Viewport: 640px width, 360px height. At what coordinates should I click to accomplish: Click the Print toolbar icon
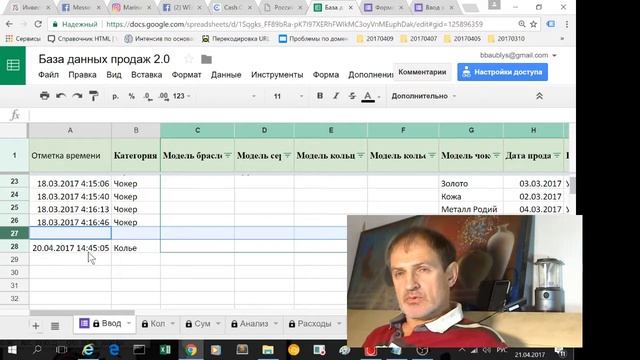point(44,96)
